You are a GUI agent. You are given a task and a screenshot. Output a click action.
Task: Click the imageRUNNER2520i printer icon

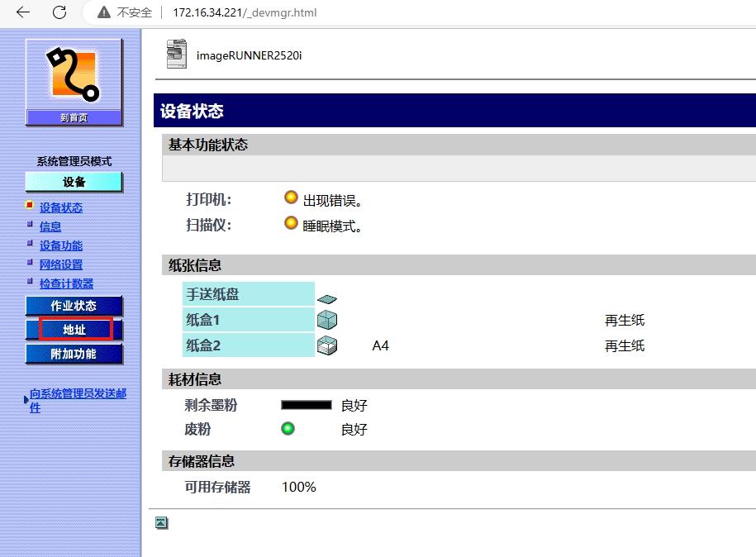[x=177, y=54]
